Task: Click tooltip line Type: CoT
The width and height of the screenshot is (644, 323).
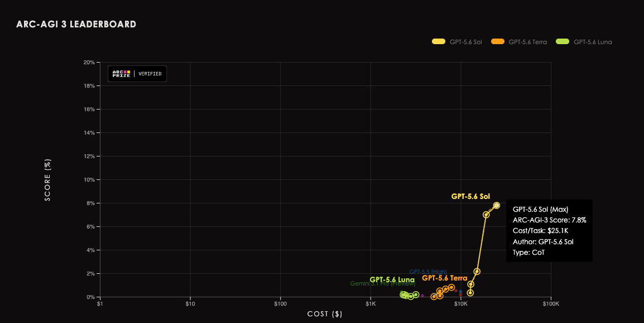Action: 528,252
